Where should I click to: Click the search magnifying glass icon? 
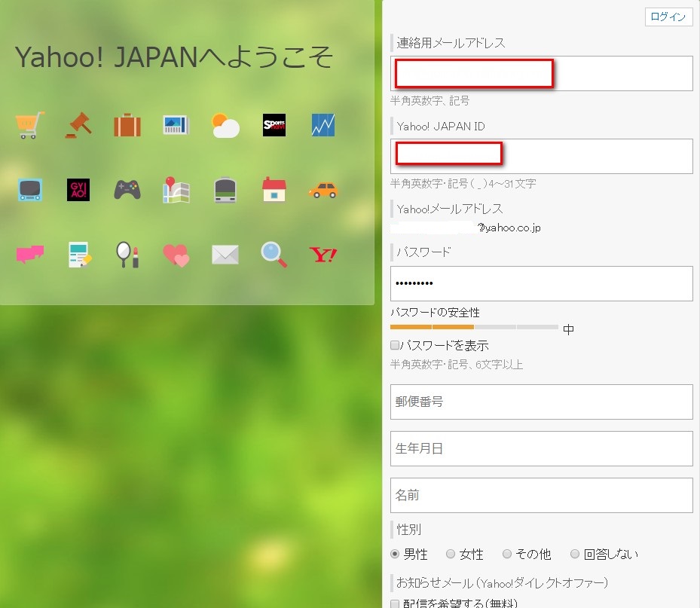(274, 255)
